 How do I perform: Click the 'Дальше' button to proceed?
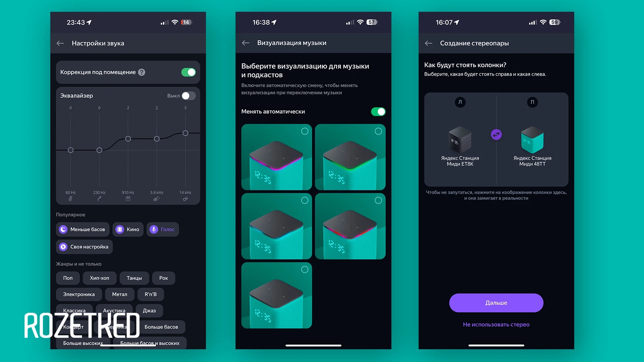[496, 303]
